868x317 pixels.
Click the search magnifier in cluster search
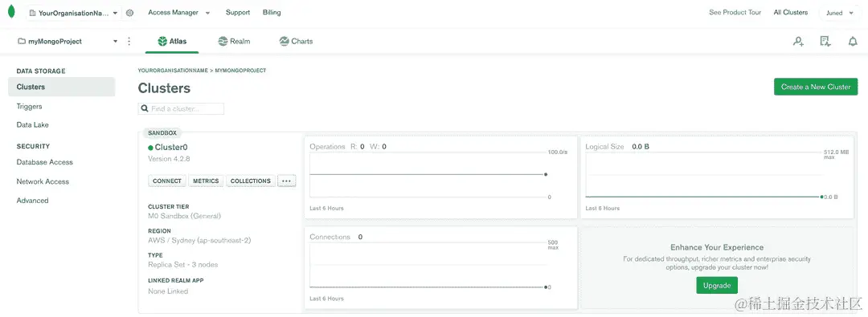(x=145, y=109)
